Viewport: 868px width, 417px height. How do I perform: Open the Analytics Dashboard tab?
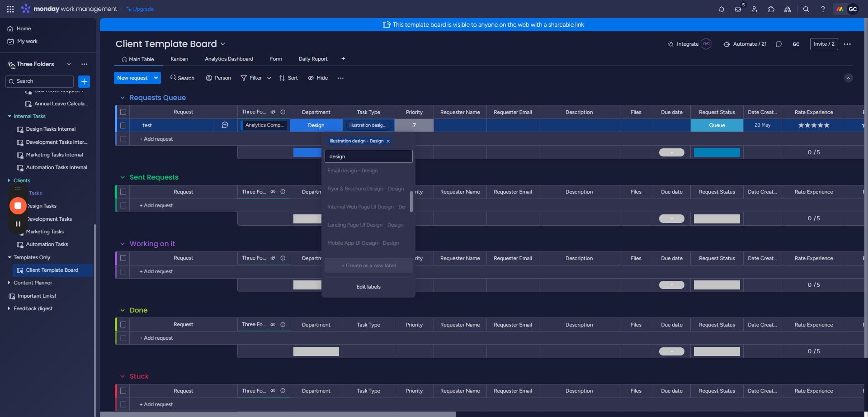coord(229,59)
